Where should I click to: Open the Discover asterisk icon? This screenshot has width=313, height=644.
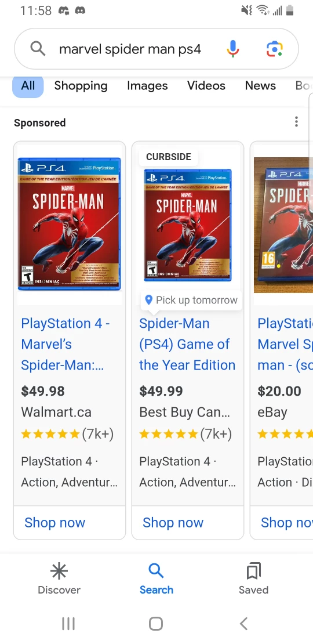click(59, 571)
